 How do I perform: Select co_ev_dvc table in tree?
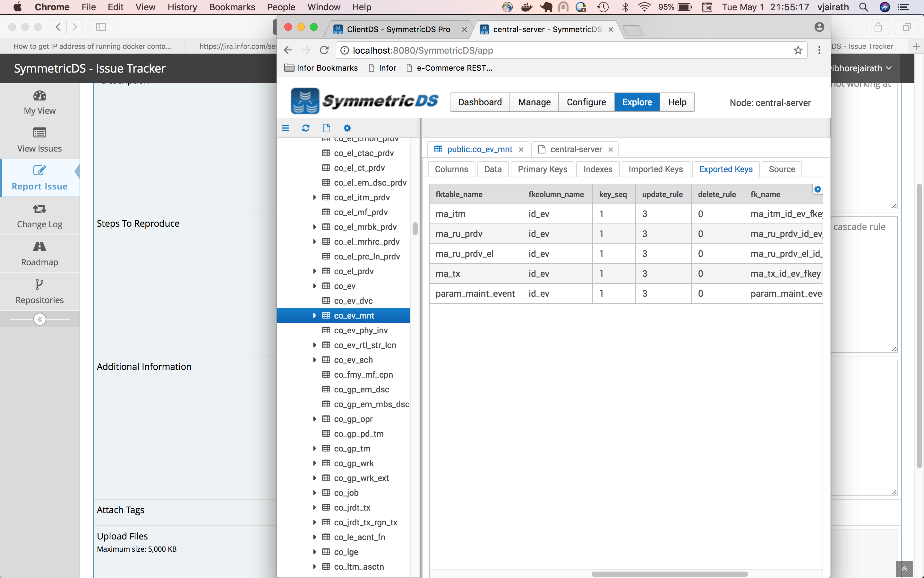[353, 301]
